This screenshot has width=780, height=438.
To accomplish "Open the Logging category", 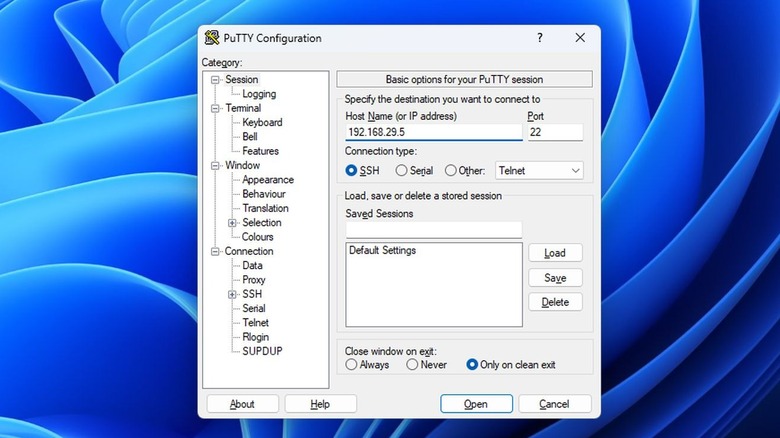I will pos(258,94).
